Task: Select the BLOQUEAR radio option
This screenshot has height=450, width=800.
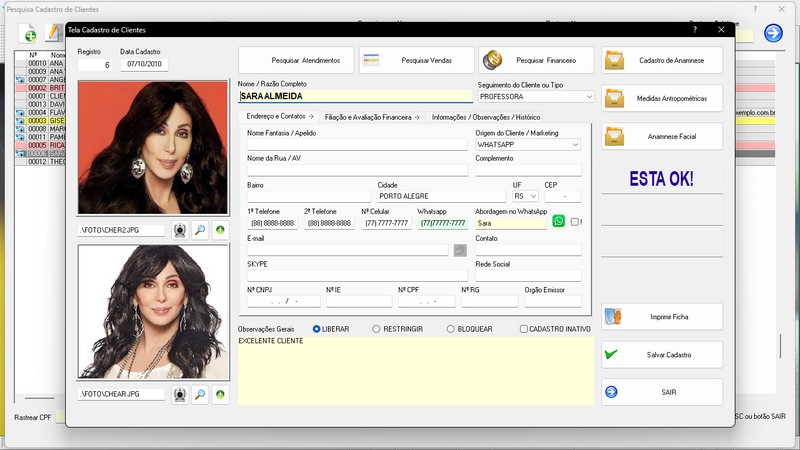Action: pos(451,328)
